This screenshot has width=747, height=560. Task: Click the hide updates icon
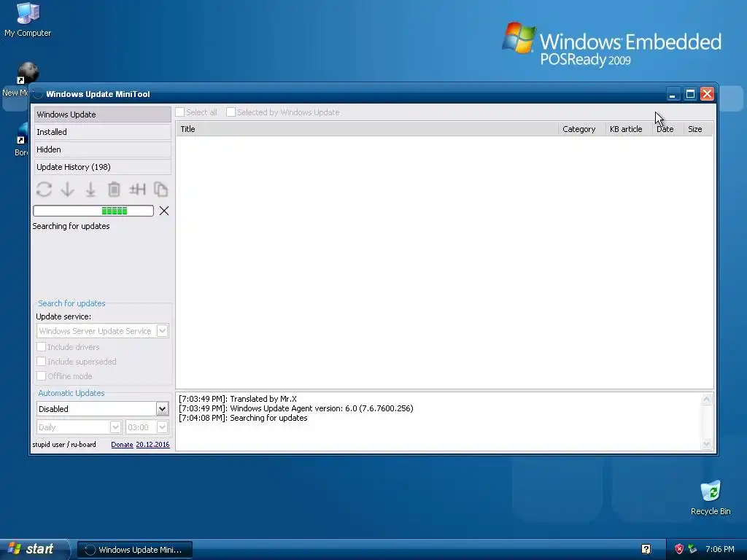pos(137,190)
